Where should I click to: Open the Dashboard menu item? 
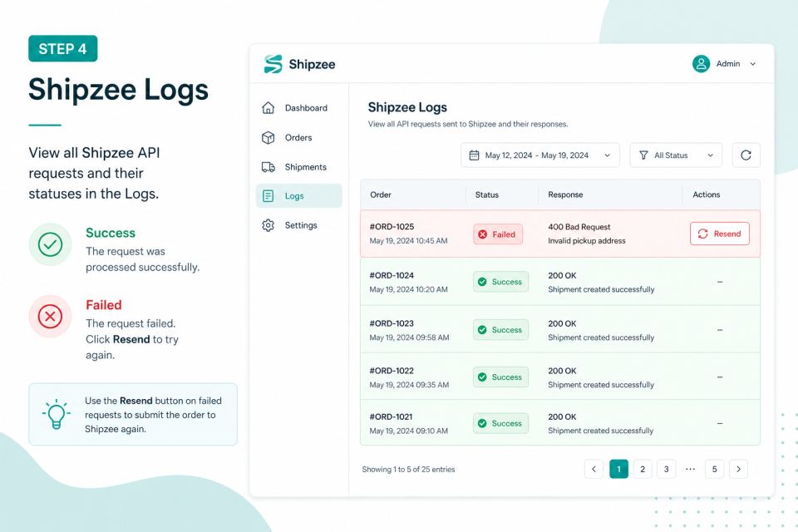298,108
